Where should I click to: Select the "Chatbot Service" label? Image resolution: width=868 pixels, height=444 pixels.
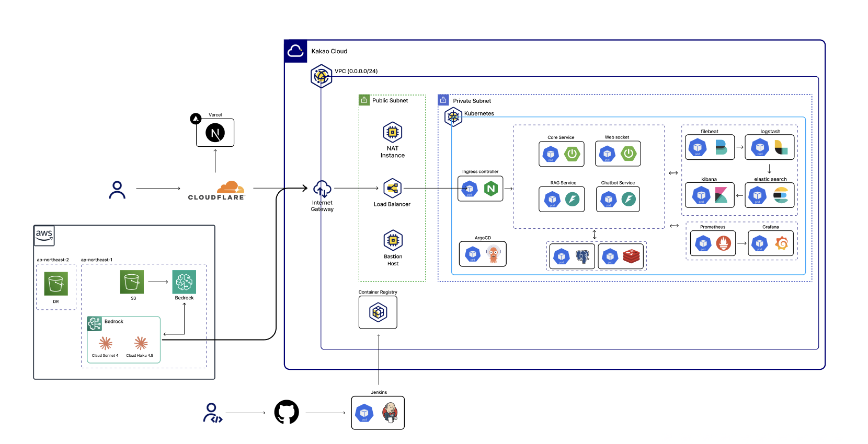[618, 183]
